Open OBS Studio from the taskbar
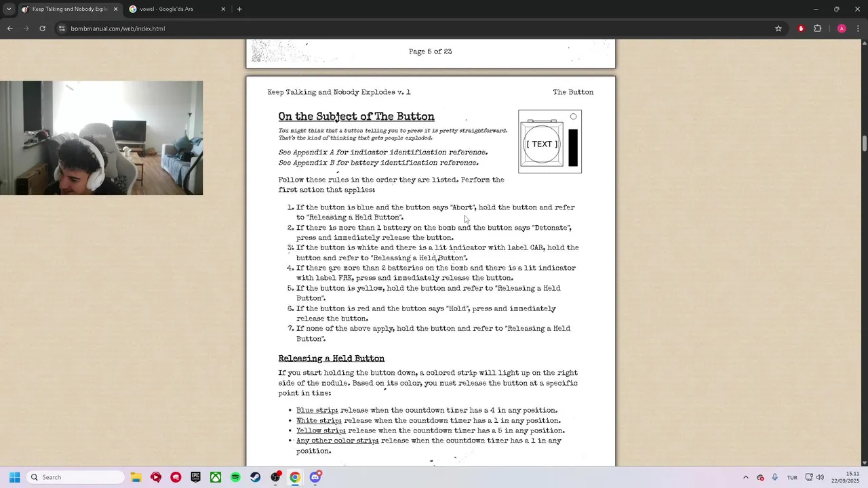This screenshot has width=868, height=488. [275, 477]
